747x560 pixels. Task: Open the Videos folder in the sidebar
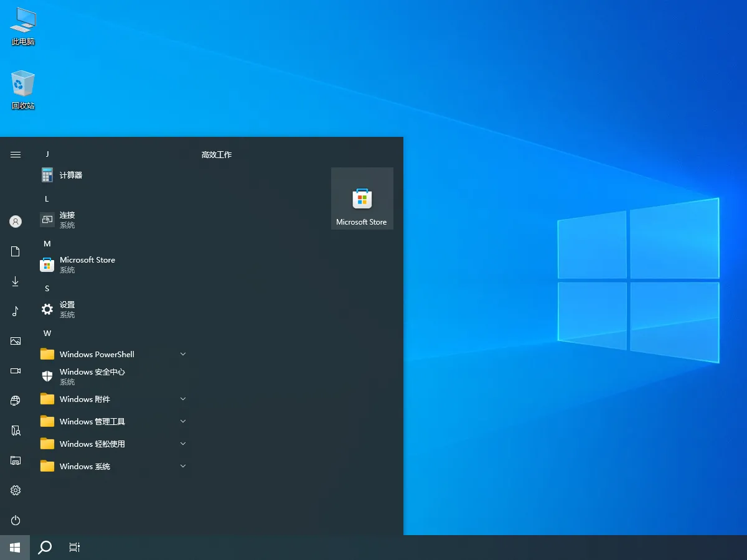click(x=16, y=371)
